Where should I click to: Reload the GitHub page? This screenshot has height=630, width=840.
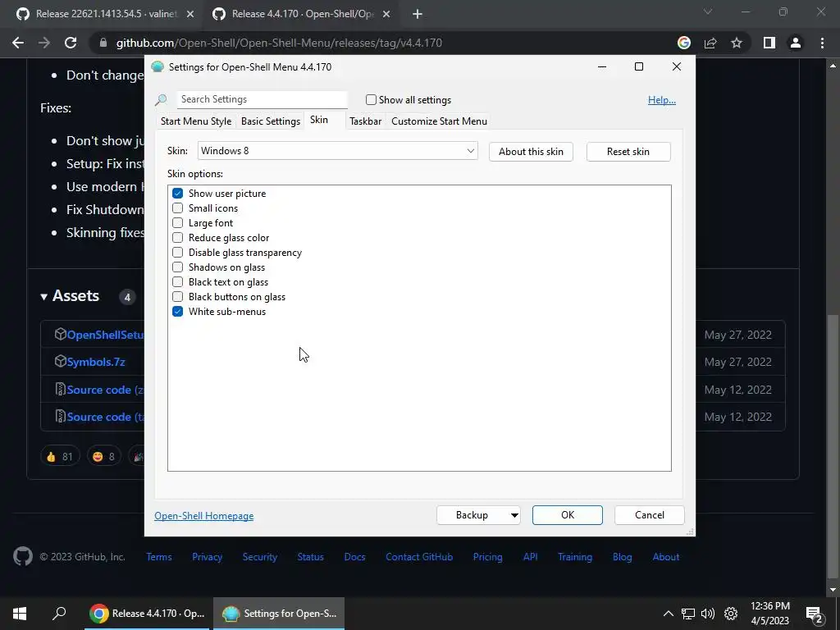click(71, 43)
